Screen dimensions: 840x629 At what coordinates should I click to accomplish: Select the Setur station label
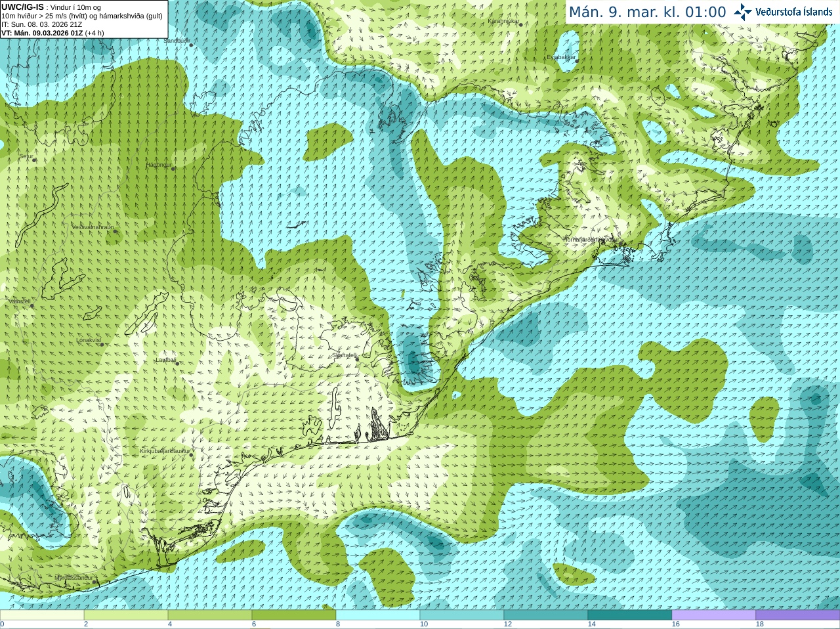click(x=26, y=156)
